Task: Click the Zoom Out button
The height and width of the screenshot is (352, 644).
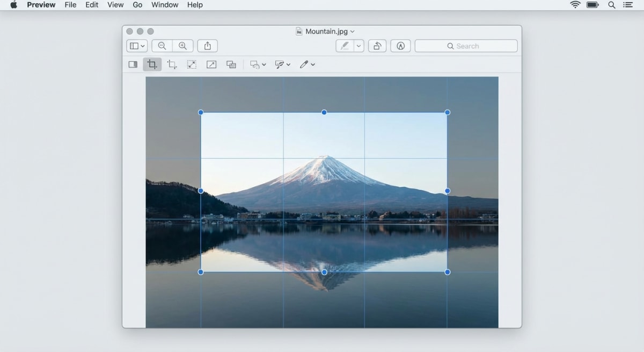Action: coord(162,46)
